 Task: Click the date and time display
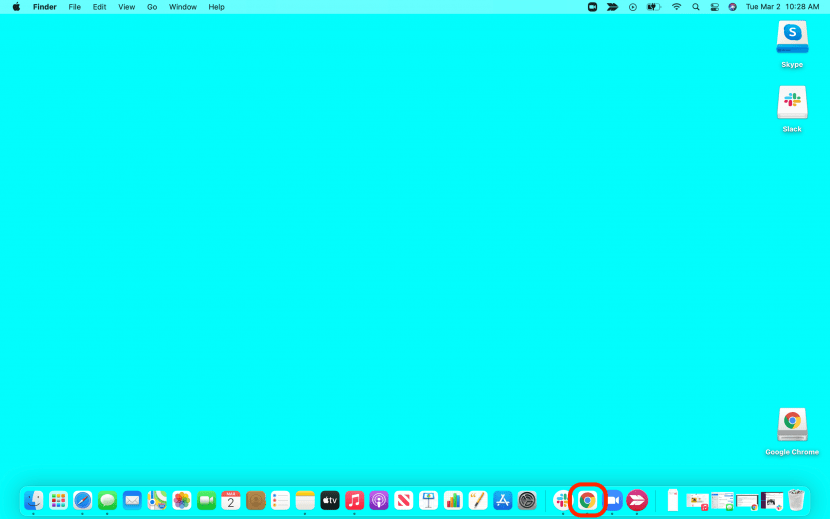pos(782,7)
